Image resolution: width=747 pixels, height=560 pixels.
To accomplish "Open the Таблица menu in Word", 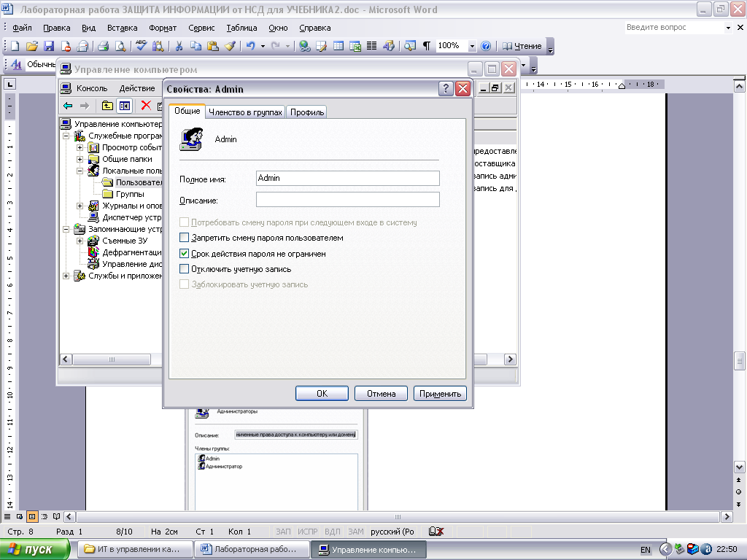I will 241,28.
